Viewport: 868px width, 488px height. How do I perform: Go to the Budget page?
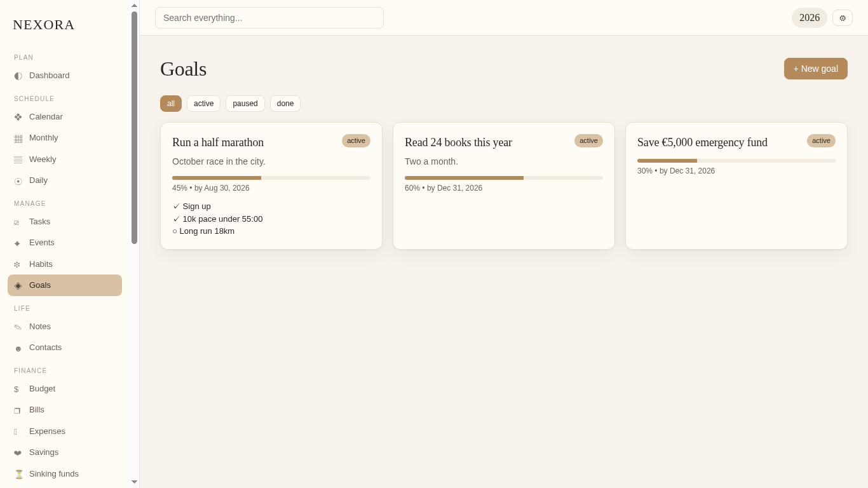(x=65, y=389)
